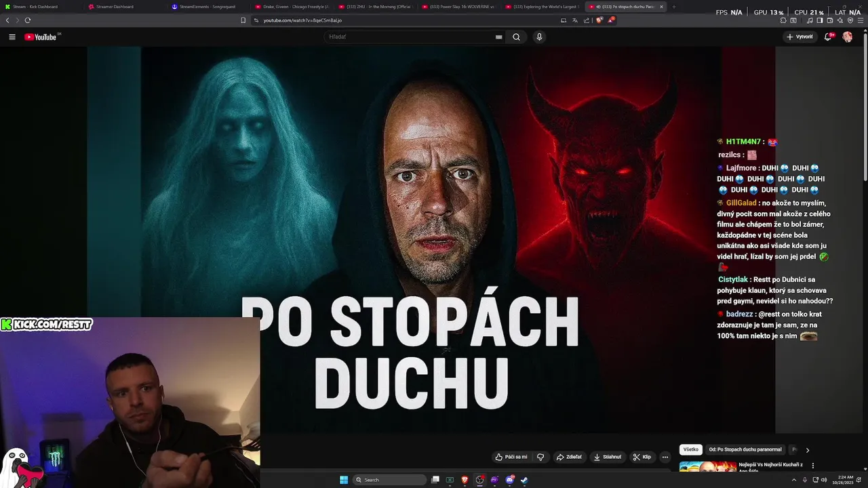The height and width of the screenshot is (488, 868).
Task: Click the browser back arrow
Action: (7, 20)
